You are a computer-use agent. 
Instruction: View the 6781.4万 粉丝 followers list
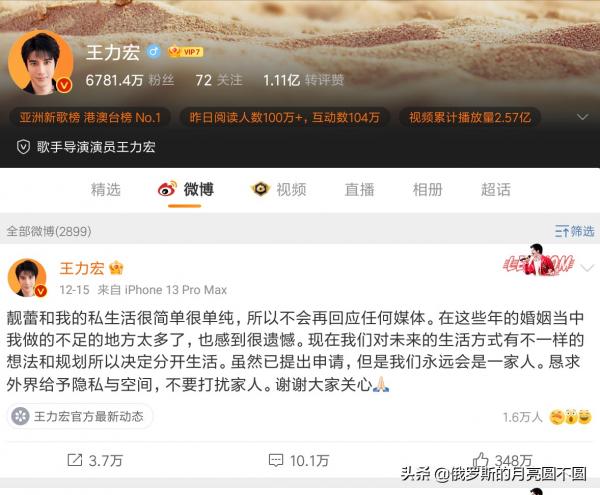130,80
